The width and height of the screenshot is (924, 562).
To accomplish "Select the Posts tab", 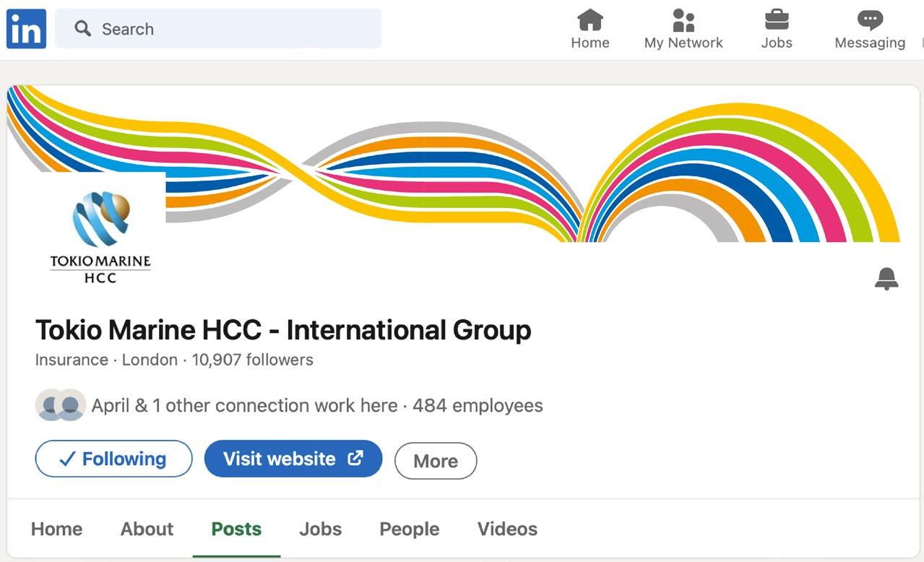I will [x=236, y=529].
